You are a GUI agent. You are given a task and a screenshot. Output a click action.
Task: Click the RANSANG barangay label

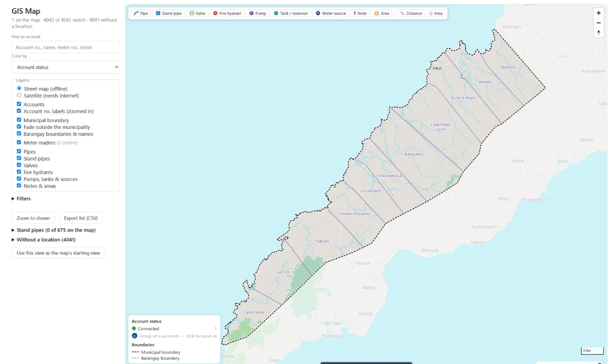[x=414, y=154]
